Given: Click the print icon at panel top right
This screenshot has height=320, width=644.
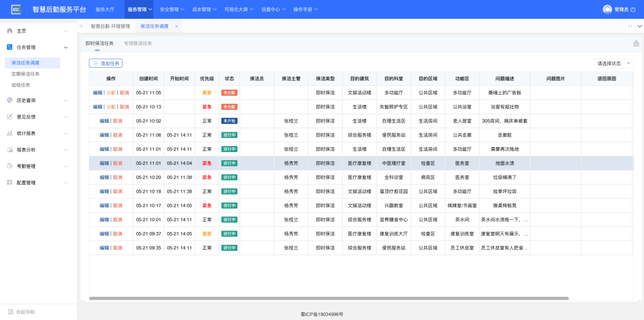Looking at the screenshot, I should click(x=636, y=43).
